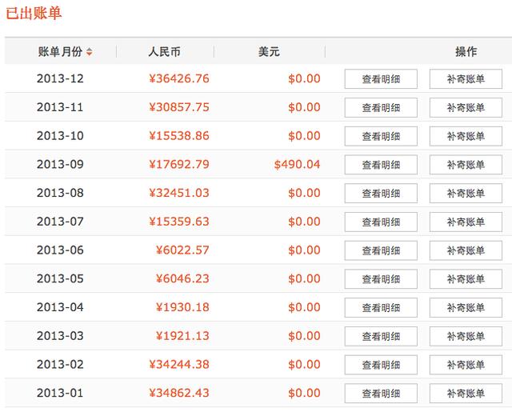Viewport: 512px width, 420px height.
Task: Select month cell 2013-09
Action: click(x=60, y=165)
